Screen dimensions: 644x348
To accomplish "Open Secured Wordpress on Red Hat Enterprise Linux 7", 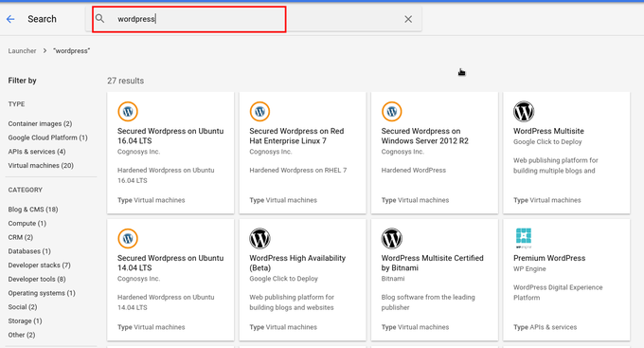I will pyautogui.click(x=296, y=136).
